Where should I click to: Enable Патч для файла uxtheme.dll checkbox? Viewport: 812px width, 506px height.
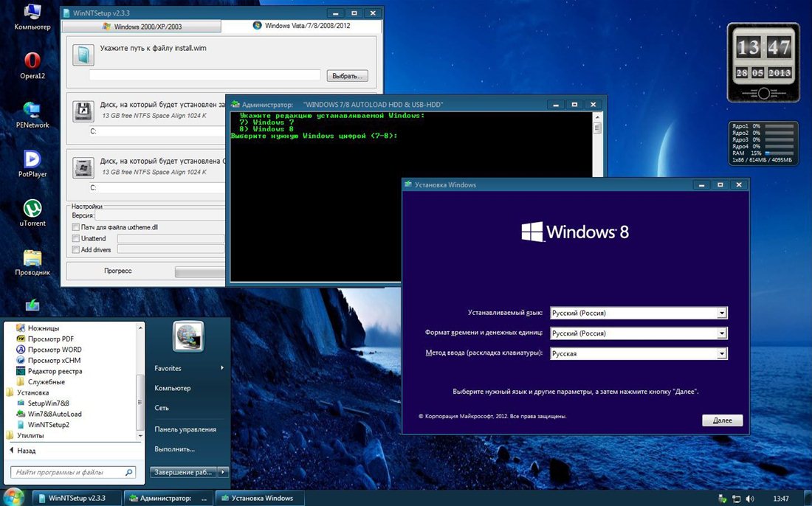[75, 227]
